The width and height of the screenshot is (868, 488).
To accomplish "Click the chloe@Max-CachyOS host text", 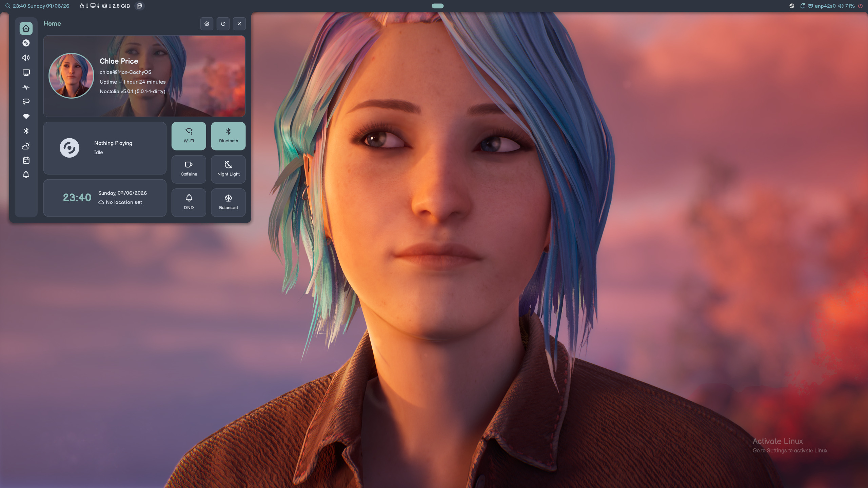I will (x=125, y=72).
